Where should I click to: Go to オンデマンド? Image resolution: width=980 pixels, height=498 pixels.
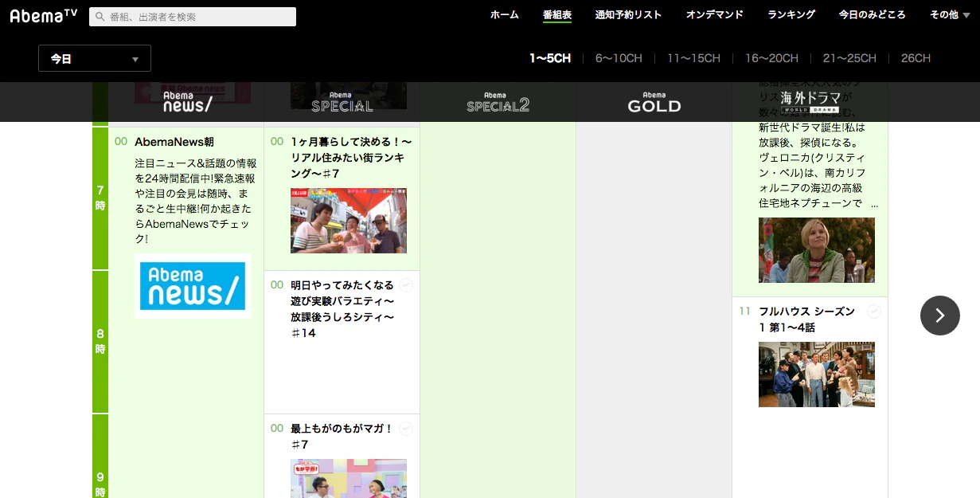click(715, 14)
